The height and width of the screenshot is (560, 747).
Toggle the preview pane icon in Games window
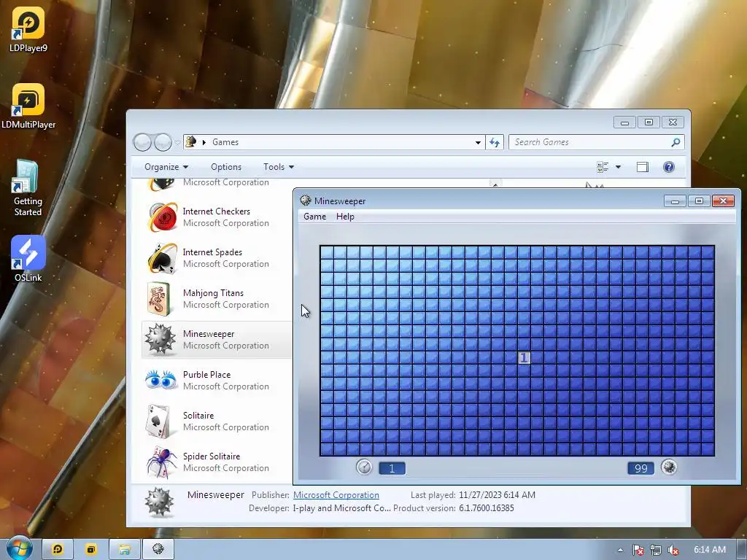coord(642,167)
